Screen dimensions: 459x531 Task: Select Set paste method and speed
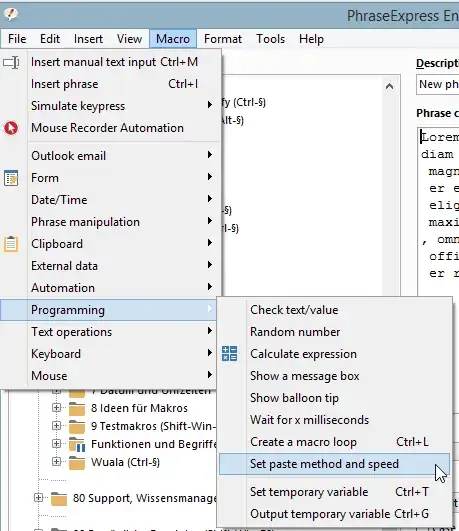pos(334,464)
